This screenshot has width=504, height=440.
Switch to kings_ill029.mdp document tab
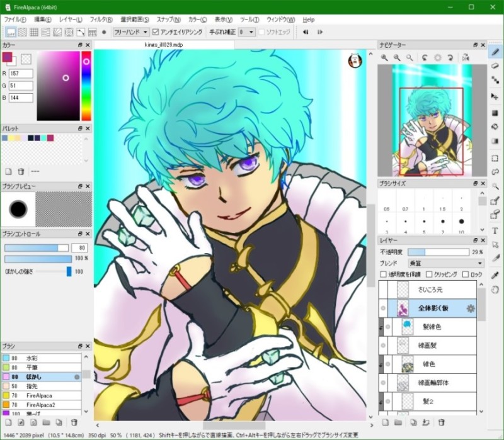164,45
